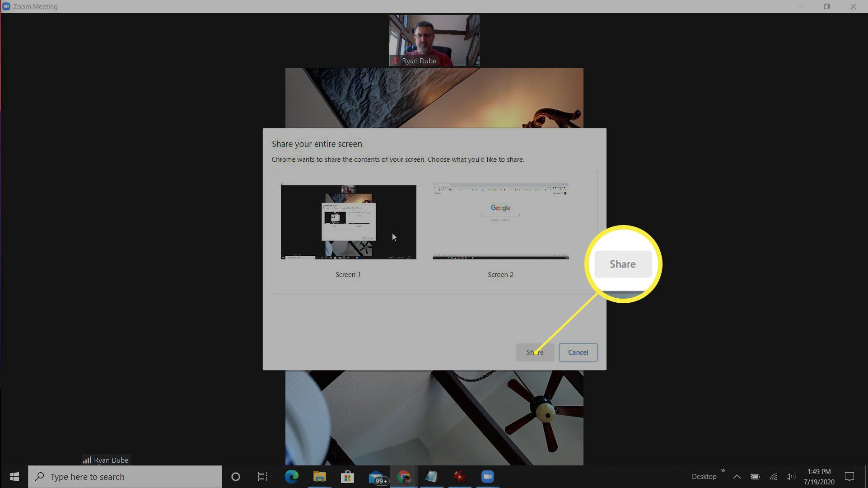Click the Task View button on taskbar
The width and height of the screenshot is (868, 488).
(263, 477)
